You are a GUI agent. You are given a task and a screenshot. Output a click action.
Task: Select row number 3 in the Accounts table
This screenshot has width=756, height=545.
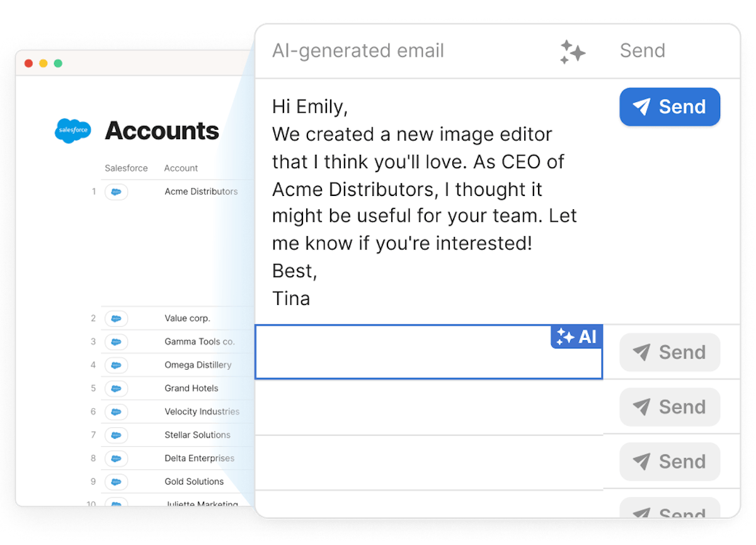point(93,341)
